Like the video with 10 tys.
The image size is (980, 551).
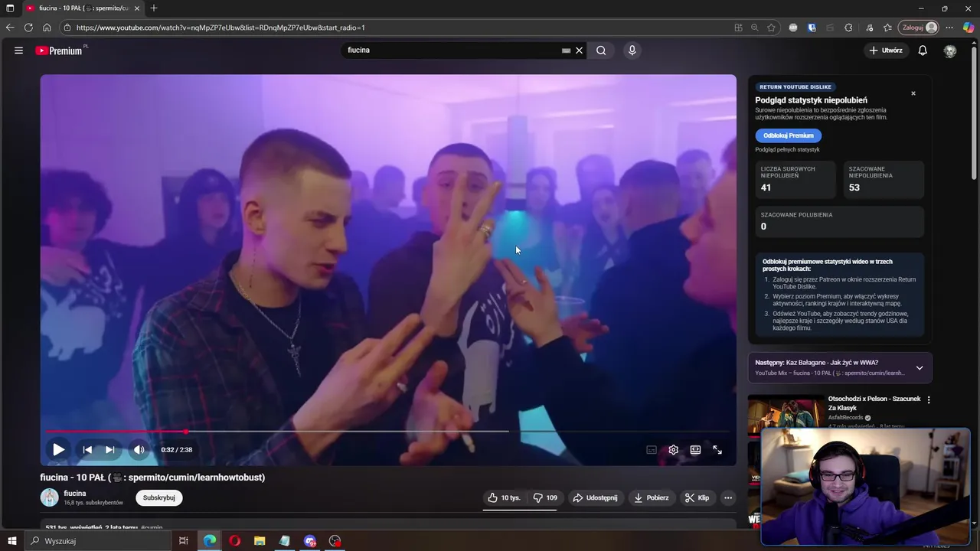click(504, 497)
